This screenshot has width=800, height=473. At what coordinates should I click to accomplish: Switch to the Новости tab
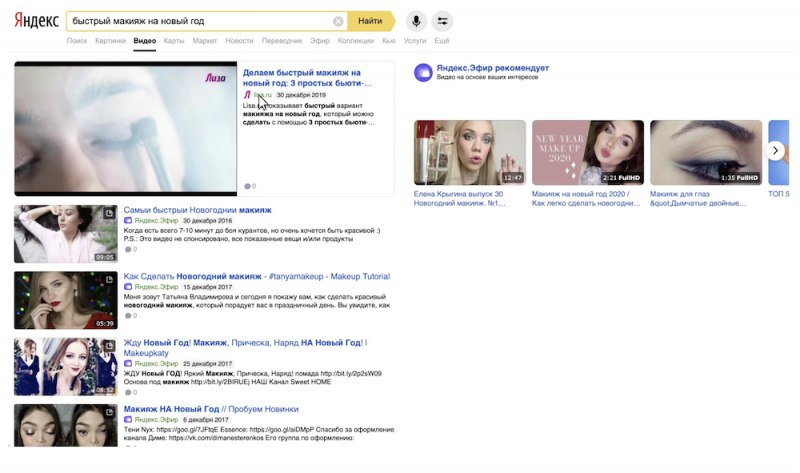pyautogui.click(x=239, y=41)
